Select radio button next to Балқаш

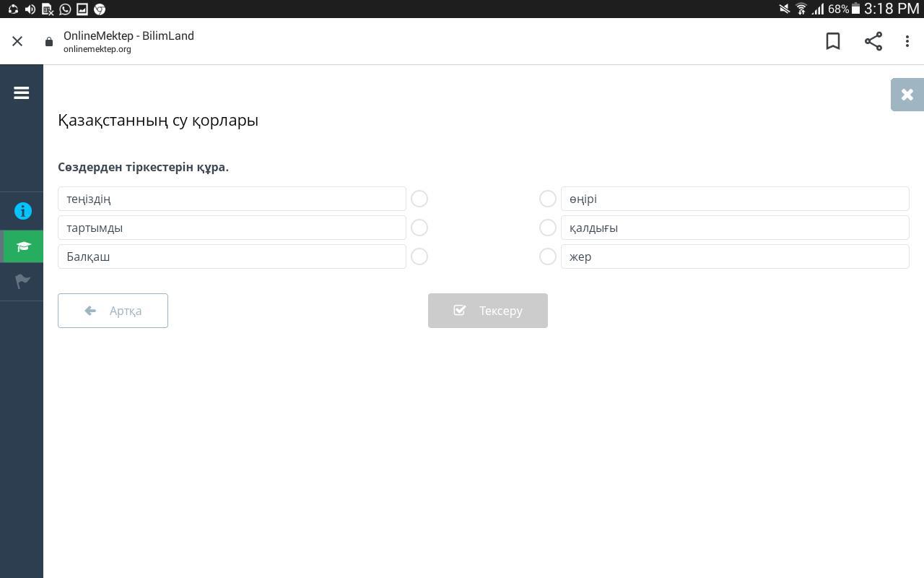pos(419,256)
